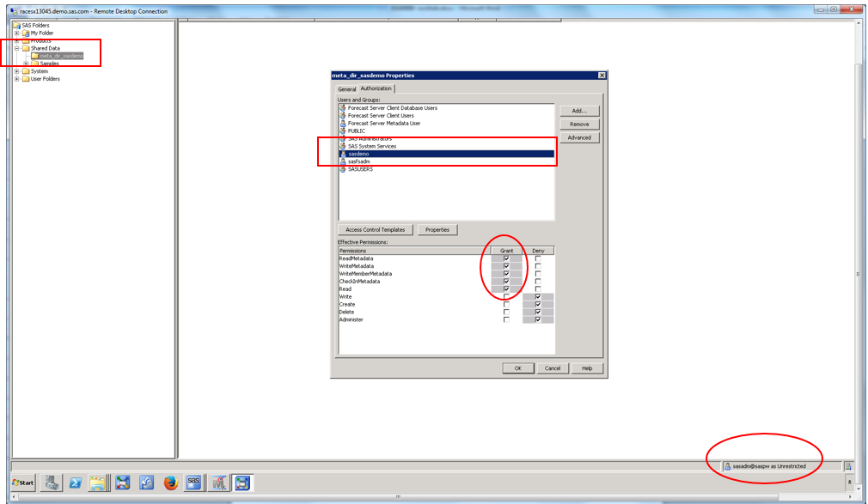868x504 pixels.
Task: Click the Permissions column header
Action: click(414, 251)
